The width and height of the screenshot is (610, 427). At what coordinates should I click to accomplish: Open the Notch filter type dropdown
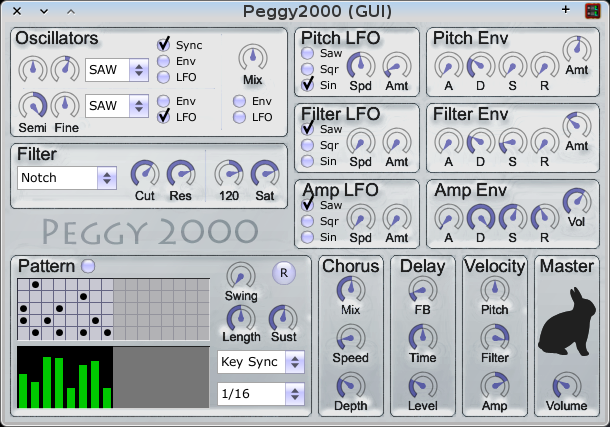[67, 178]
